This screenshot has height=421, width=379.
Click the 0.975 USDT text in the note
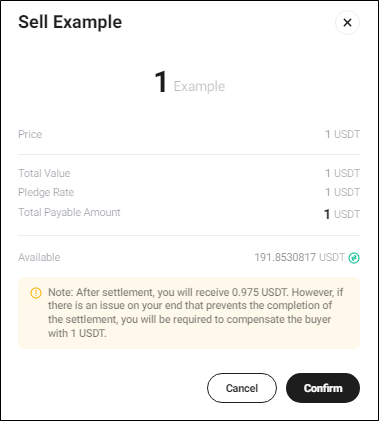click(259, 292)
